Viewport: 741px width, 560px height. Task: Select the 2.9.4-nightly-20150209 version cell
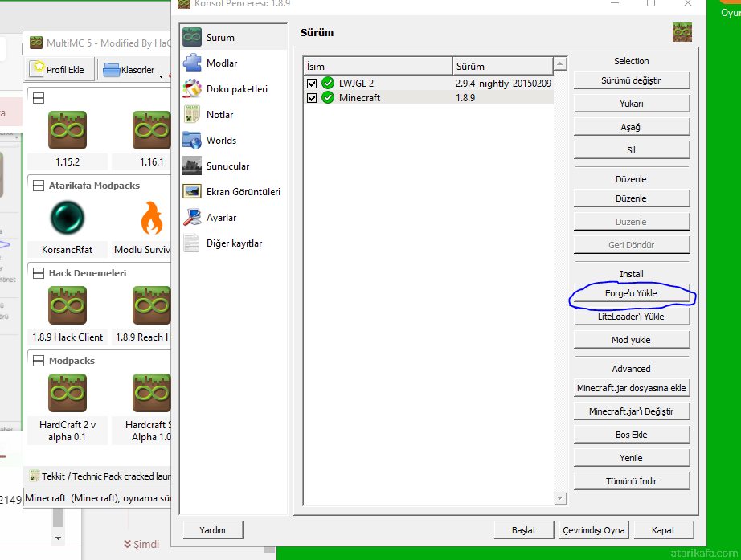click(x=503, y=84)
